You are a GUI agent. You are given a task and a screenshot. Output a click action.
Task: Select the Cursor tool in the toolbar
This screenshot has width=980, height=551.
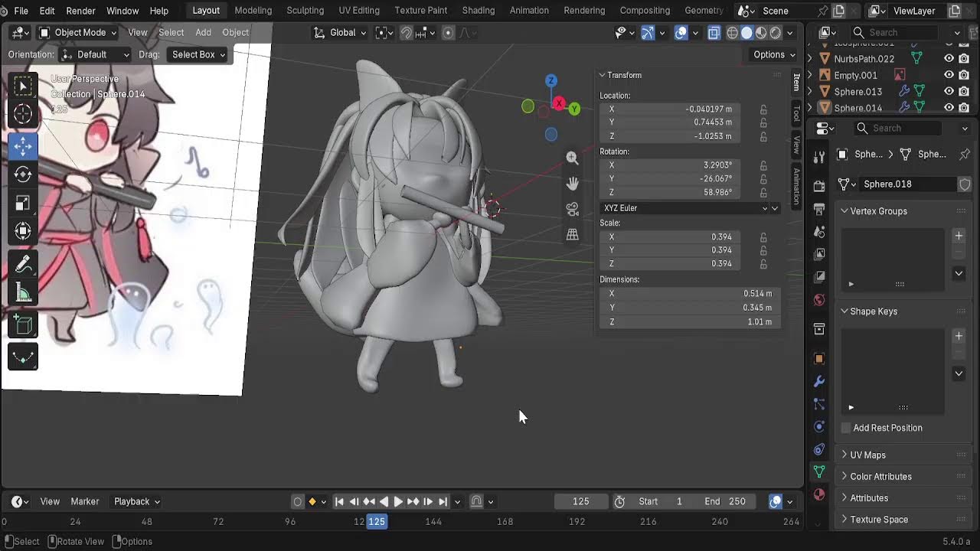[23, 115]
